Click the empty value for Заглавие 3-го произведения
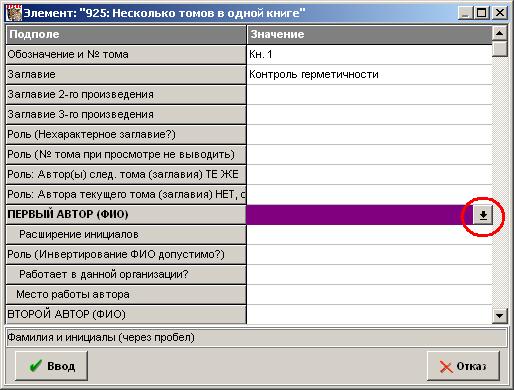This screenshot has width=514, height=390. 369,114
